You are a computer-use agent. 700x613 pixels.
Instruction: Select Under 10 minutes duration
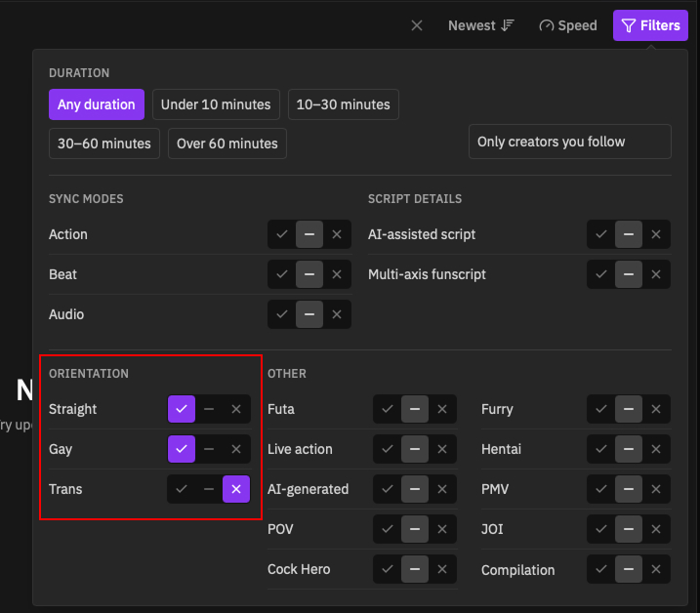tap(216, 104)
